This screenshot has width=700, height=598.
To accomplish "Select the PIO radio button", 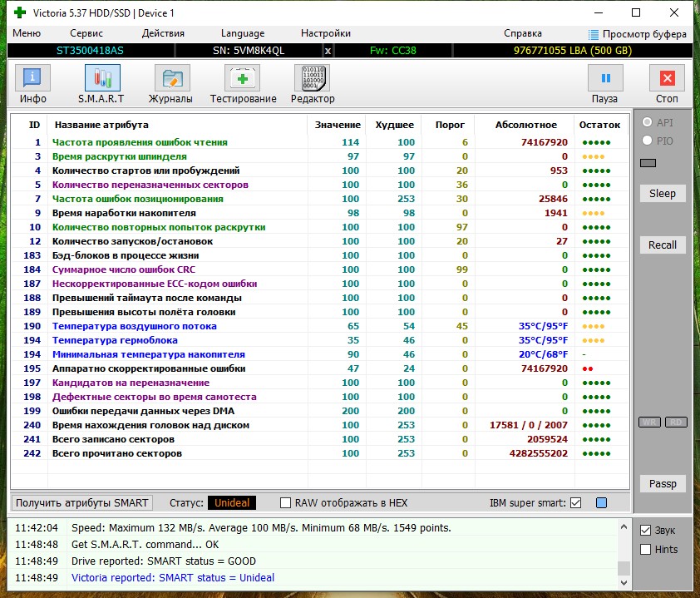I will point(647,141).
